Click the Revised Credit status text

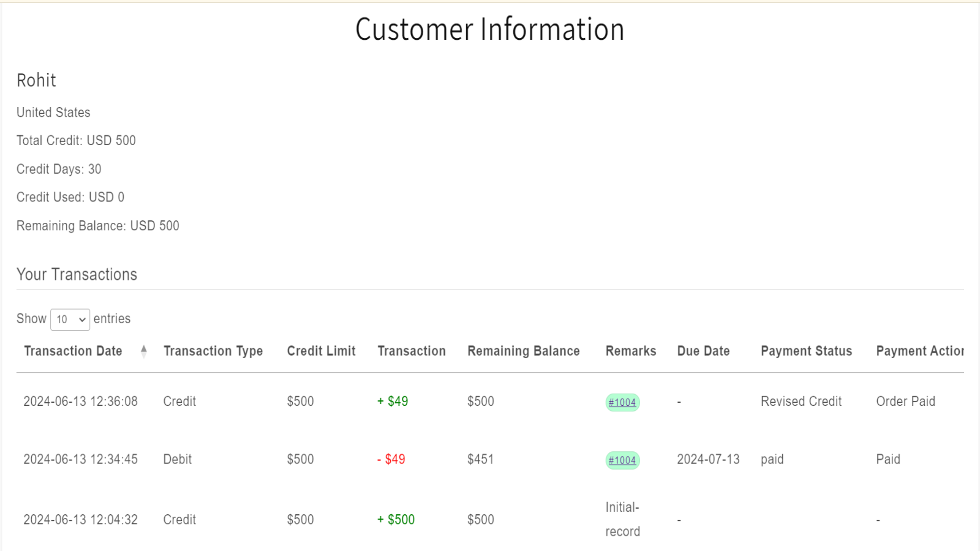(x=801, y=402)
